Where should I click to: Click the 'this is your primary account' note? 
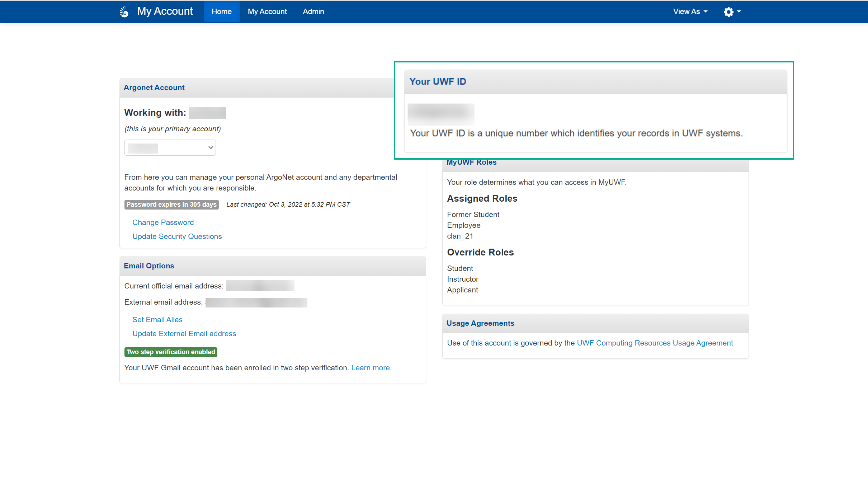coord(173,129)
